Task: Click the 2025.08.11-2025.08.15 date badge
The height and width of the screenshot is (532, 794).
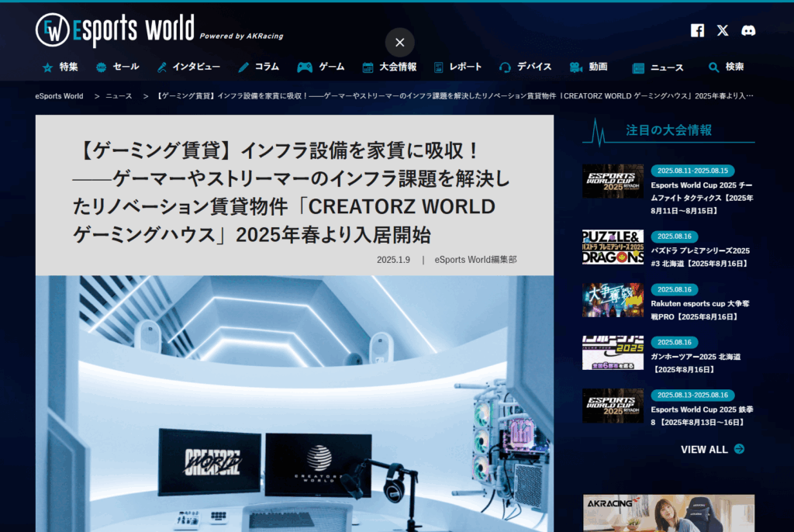Action: pyautogui.click(x=692, y=171)
